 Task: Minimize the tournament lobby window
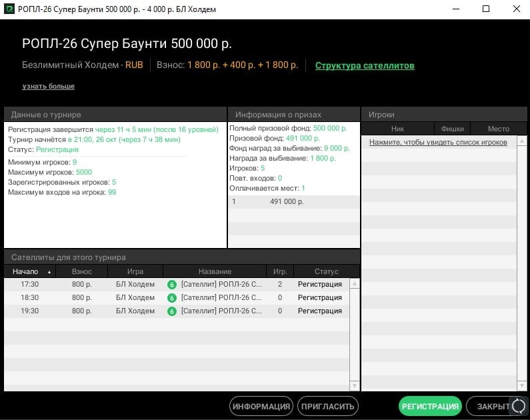point(456,9)
